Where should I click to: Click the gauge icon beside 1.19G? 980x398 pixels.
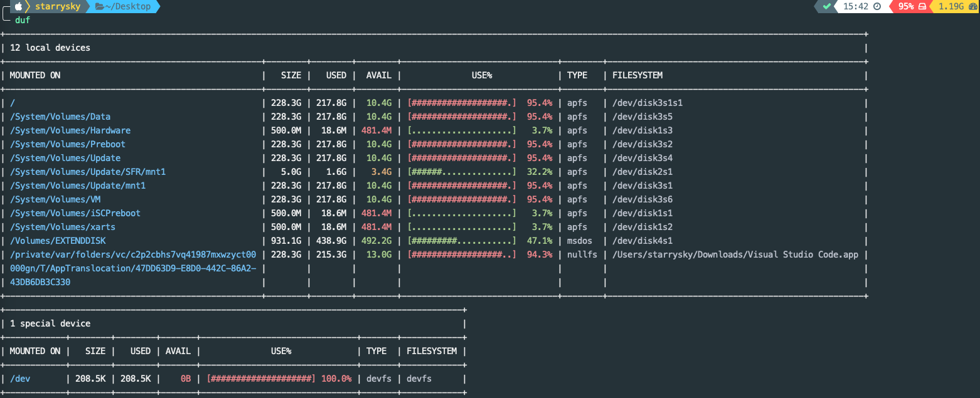click(972, 6)
